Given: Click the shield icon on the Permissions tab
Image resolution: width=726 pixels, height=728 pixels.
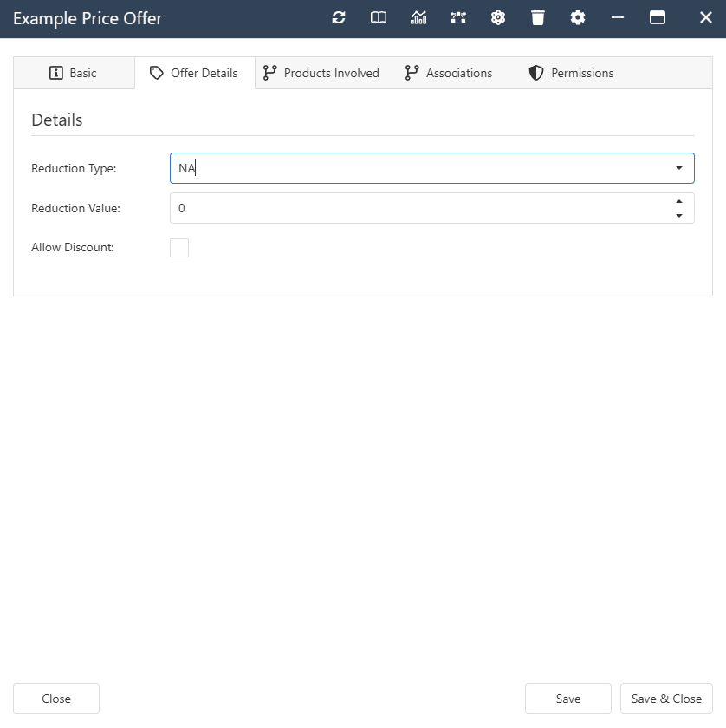Looking at the screenshot, I should coord(535,73).
